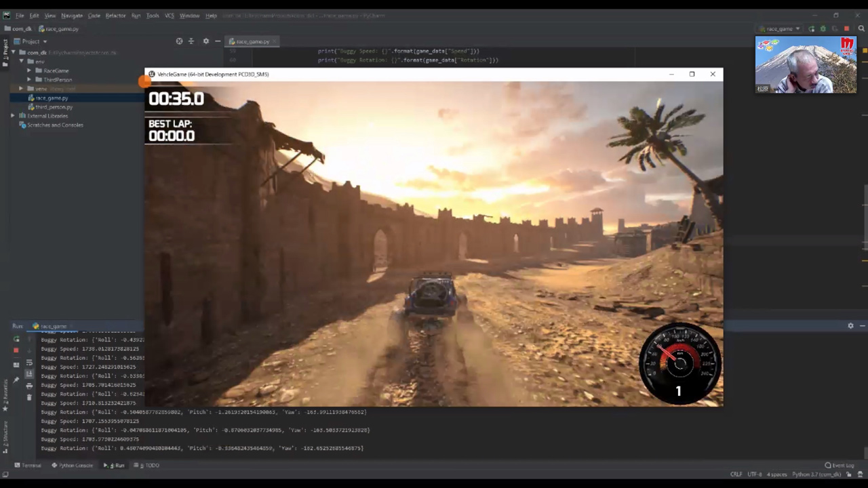Stop the running process in top toolbar
This screenshot has width=868, height=488.
click(846, 29)
